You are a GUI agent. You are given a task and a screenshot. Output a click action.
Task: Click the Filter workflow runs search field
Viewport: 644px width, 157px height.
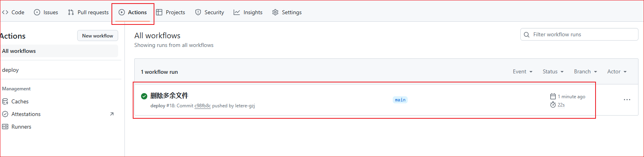tap(579, 34)
